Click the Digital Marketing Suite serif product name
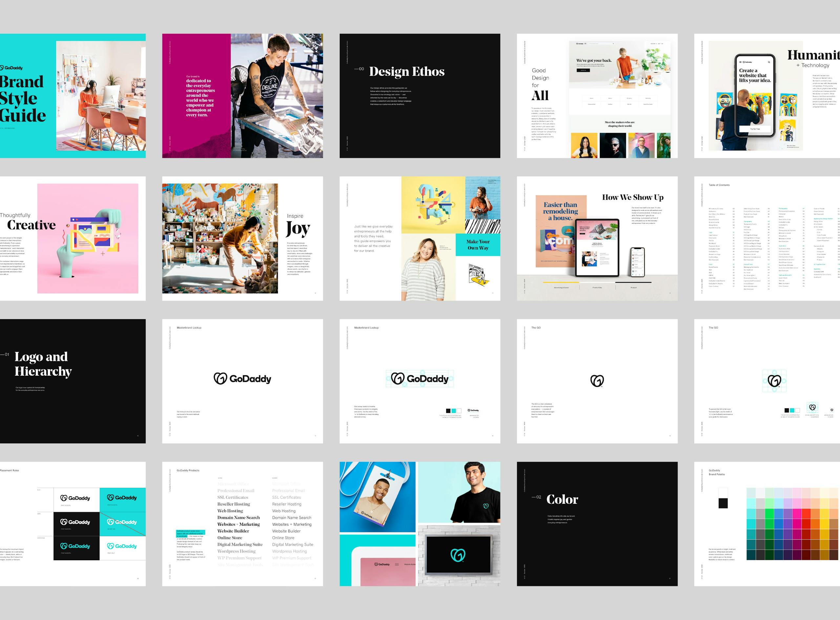Image resolution: width=840 pixels, height=620 pixels. point(240,544)
